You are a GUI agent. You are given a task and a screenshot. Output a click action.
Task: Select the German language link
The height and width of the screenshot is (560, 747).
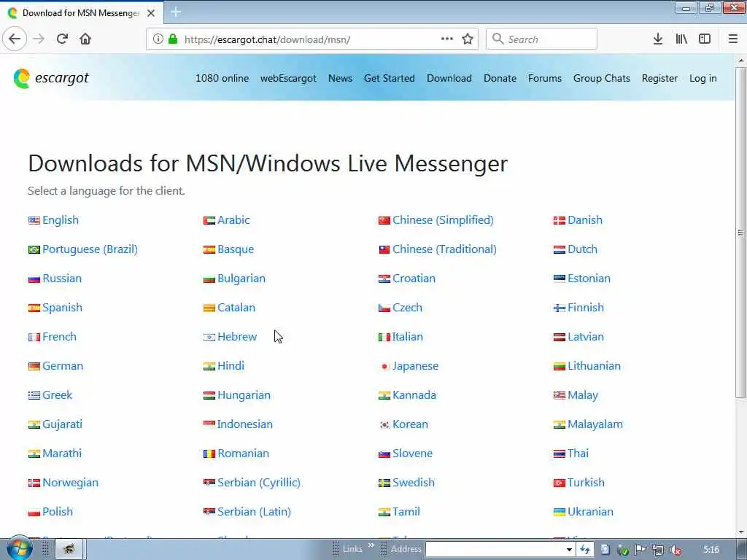[63, 366]
